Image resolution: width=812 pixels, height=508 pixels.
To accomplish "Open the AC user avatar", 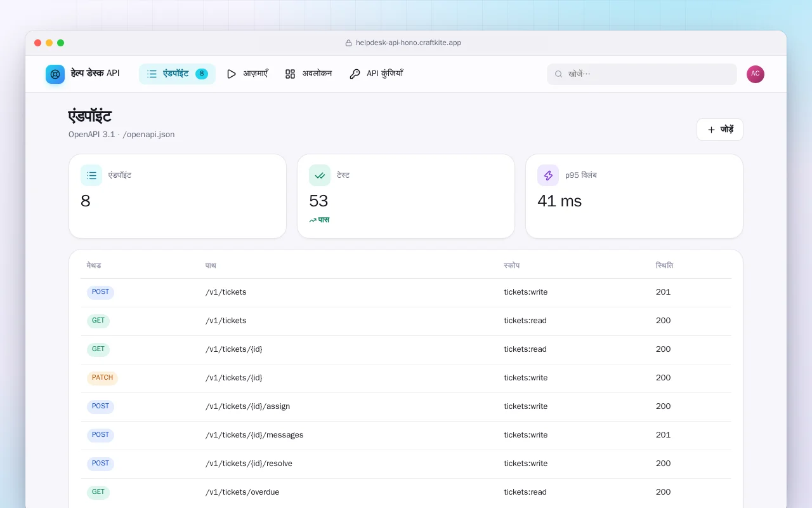I will point(756,74).
